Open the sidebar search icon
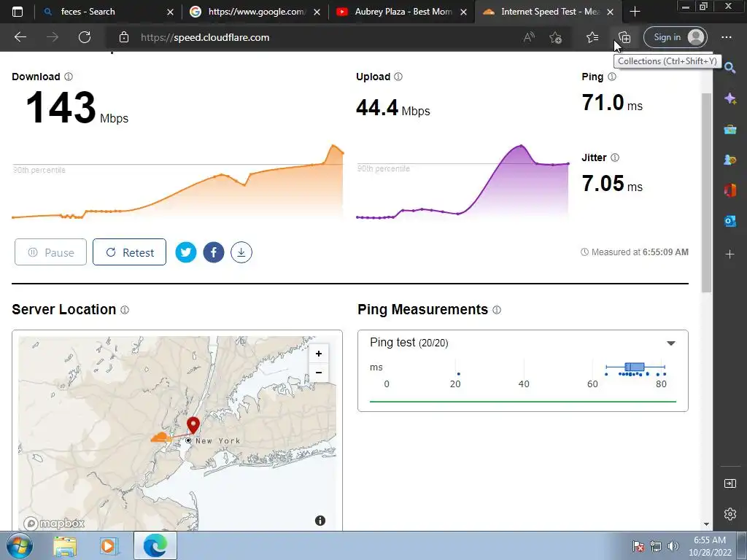Screen dimensions: 747x560 point(729,68)
